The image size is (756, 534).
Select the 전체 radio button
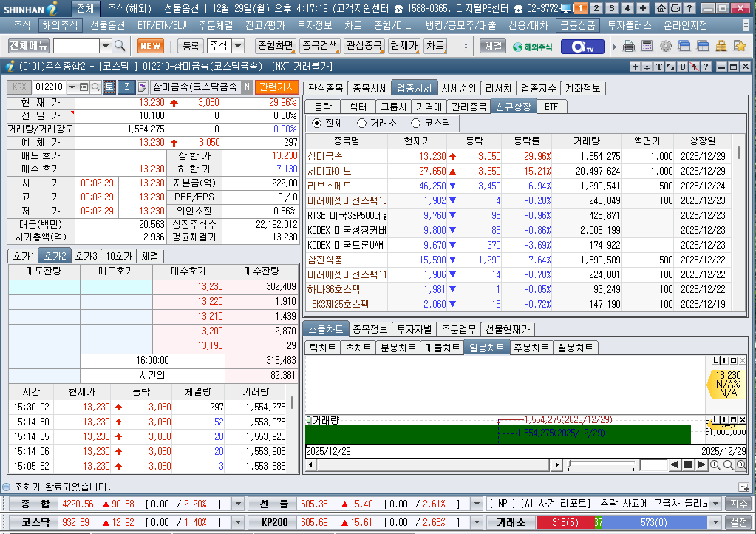(317, 124)
